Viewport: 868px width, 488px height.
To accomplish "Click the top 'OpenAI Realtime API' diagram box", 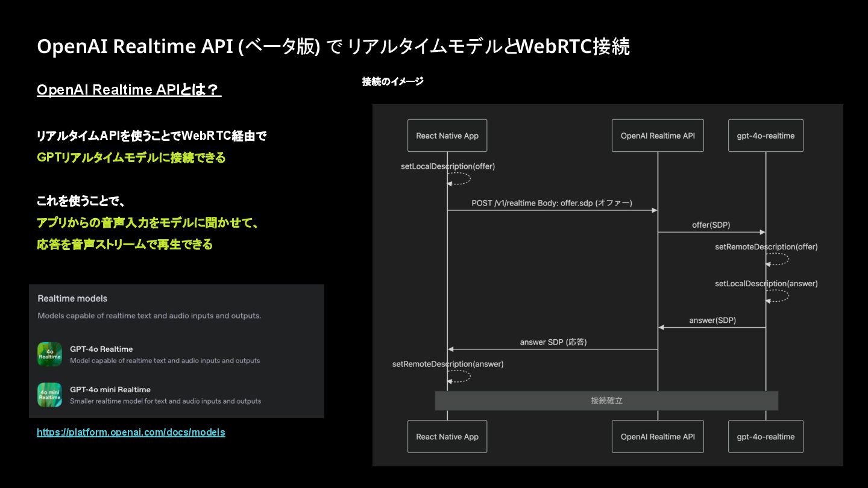I will click(x=658, y=136).
